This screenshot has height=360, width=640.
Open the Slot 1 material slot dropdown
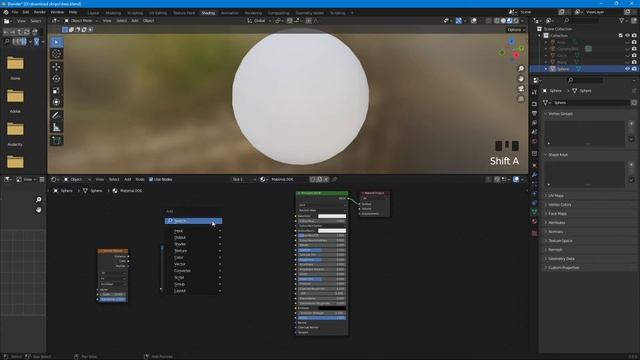(244, 179)
